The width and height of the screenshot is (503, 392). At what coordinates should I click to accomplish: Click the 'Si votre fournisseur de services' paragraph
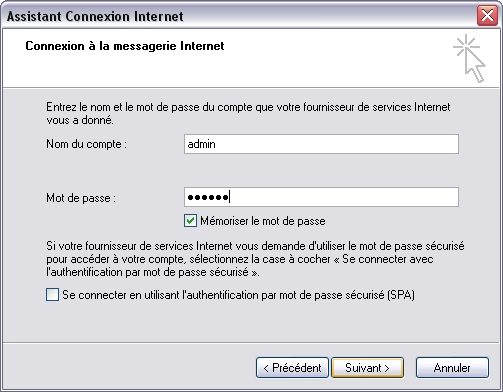[255, 259]
